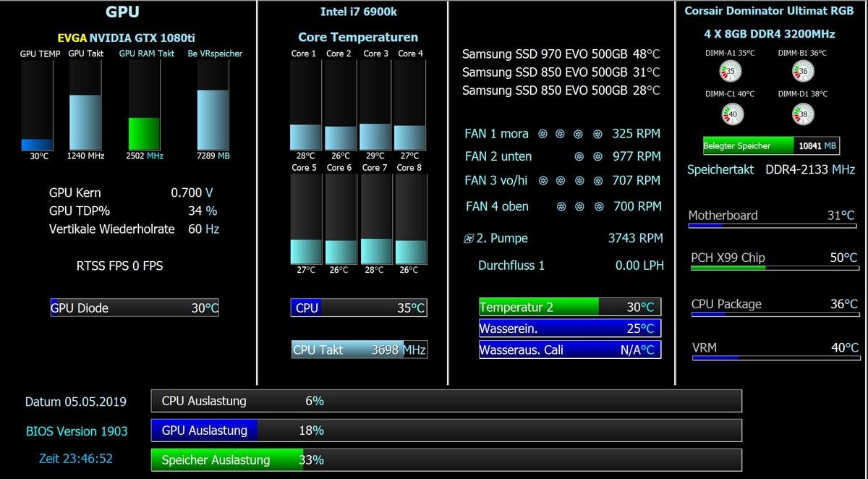
Task: Click the Core 1 temperature bar
Action: [306, 105]
